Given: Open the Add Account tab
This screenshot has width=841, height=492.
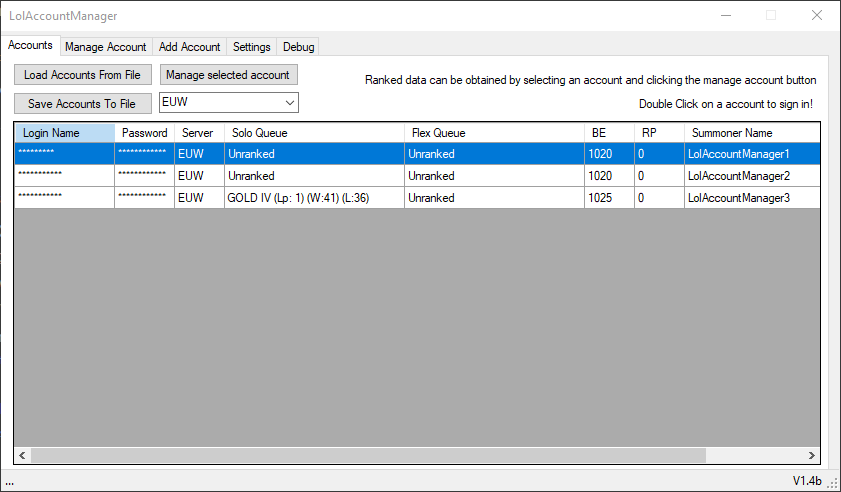Looking at the screenshot, I should click(x=189, y=47).
